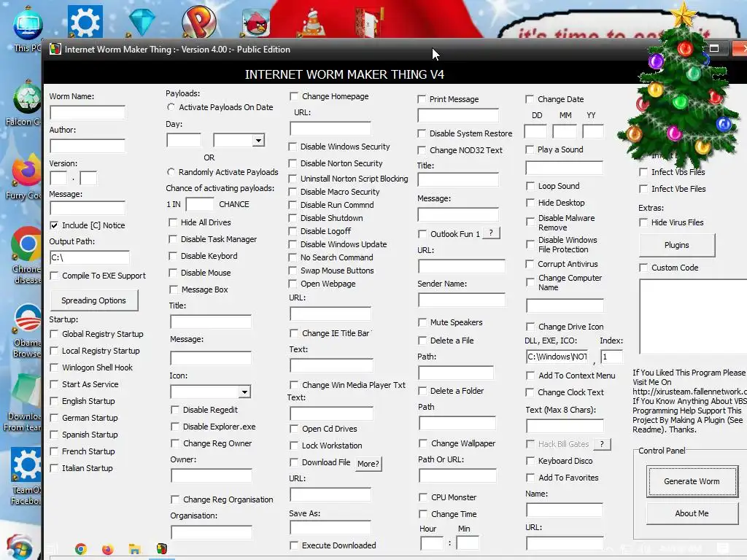The height and width of the screenshot is (560, 747).
Task: Enable Compile To EXE Support
Action: coord(54,276)
